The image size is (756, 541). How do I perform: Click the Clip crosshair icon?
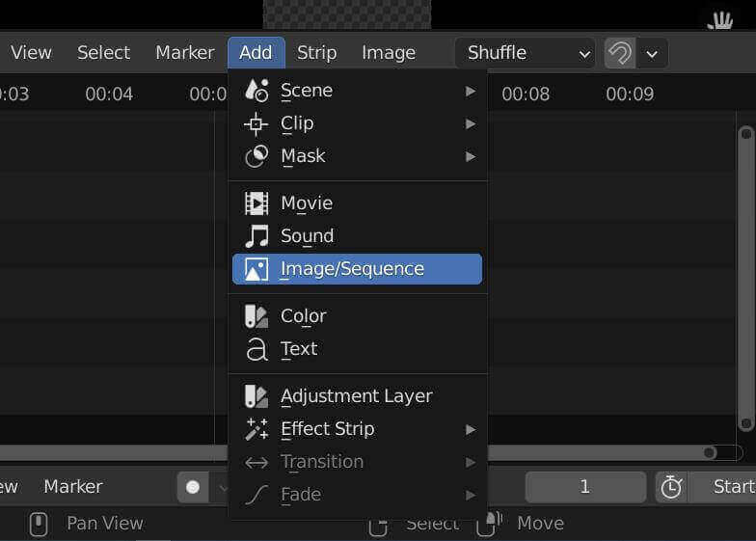click(256, 123)
